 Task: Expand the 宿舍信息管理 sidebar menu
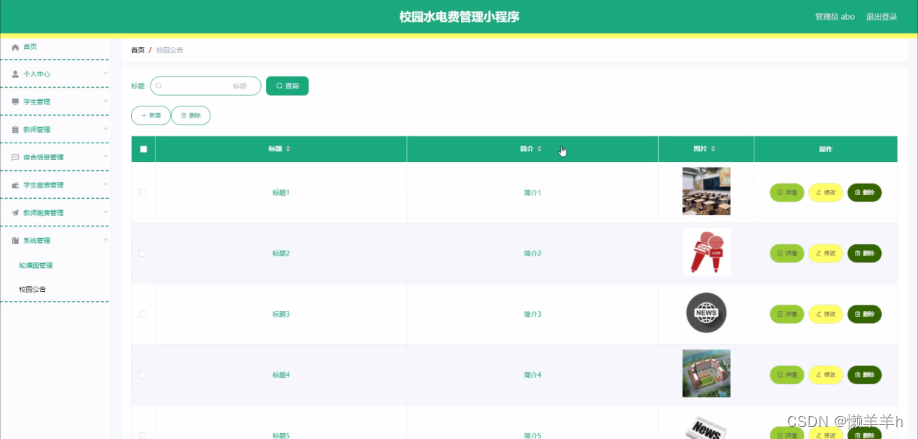(x=55, y=157)
